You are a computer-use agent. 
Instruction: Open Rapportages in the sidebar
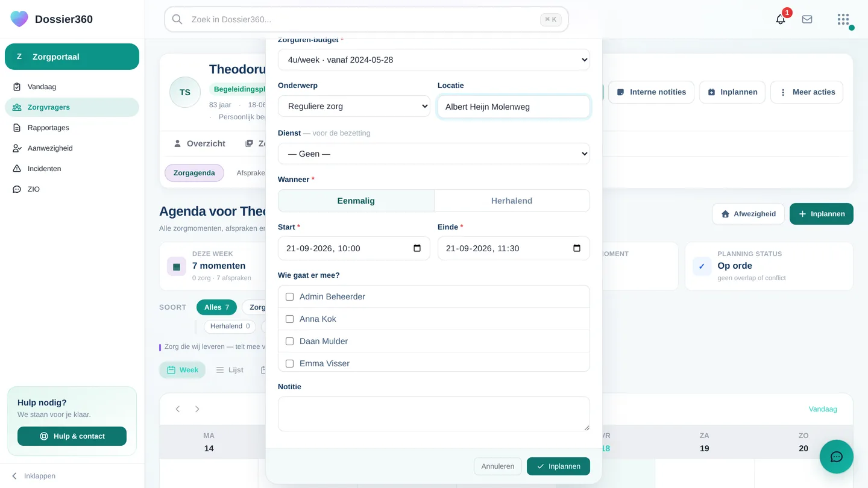(72, 128)
